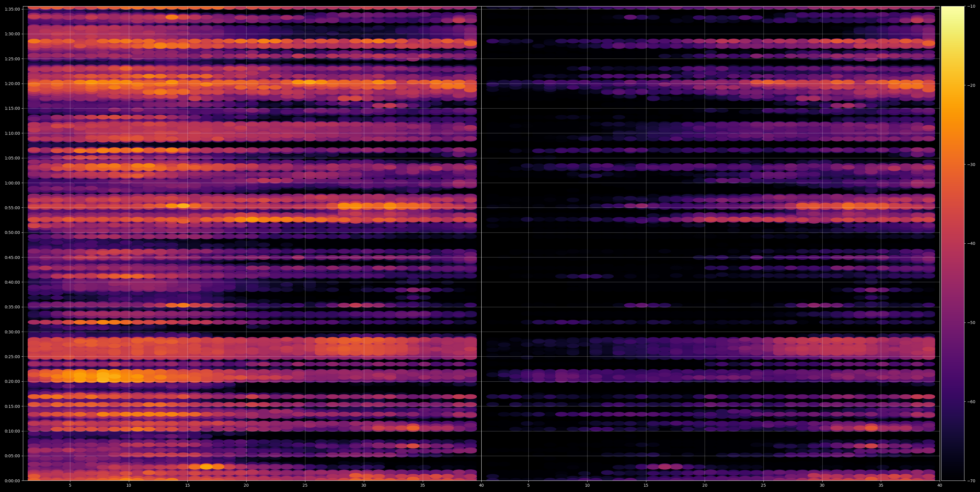Click x-axis label 15 under left heatmap
This screenshot has height=492, width=980.
click(187, 486)
